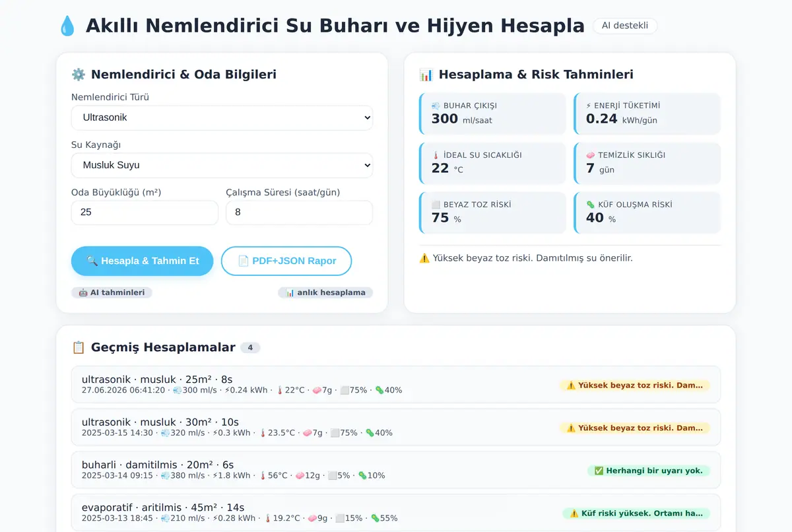This screenshot has height=532, width=792.
Task: Click the warning icon in the 25m² row badge
Action: tap(571, 385)
